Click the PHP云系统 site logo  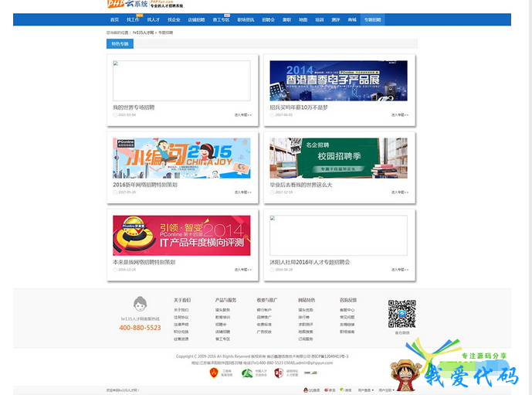point(145,4)
